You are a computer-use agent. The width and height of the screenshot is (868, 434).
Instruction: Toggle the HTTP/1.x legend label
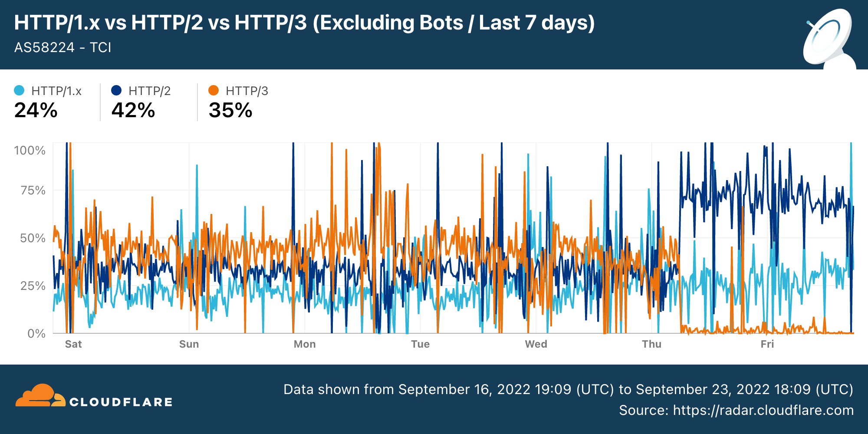56,91
